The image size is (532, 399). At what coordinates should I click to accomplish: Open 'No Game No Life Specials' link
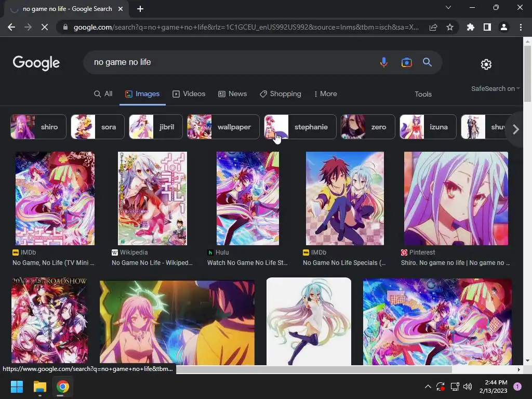(344, 262)
